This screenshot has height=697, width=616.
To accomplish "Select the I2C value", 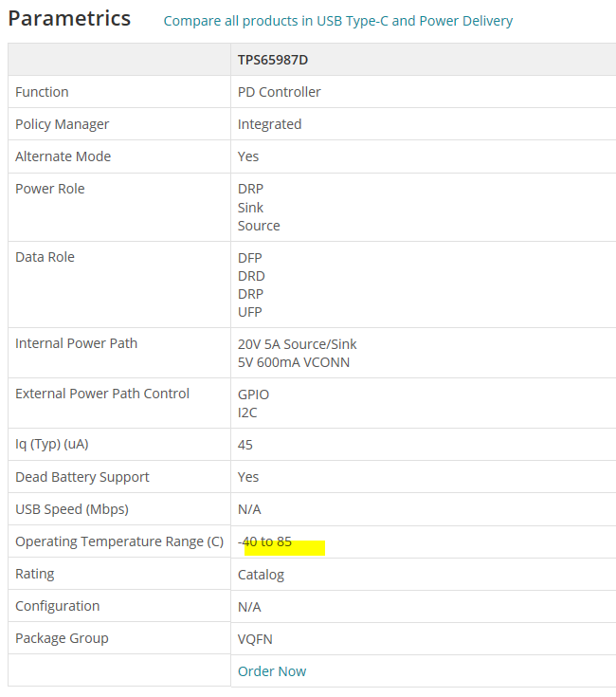I will coord(247,413).
